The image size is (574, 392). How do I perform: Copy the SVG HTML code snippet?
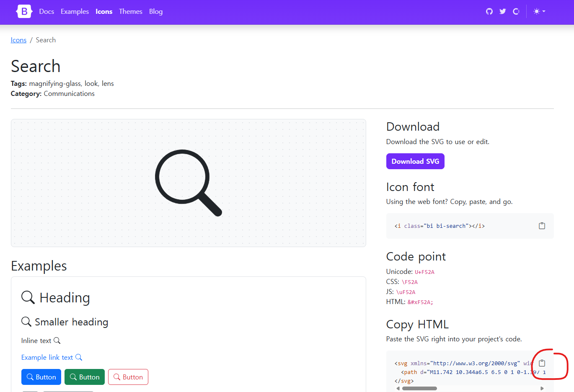[542, 363]
